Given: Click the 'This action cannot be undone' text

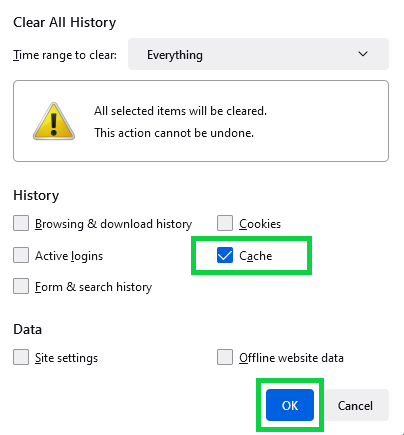Looking at the screenshot, I should 174,133.
